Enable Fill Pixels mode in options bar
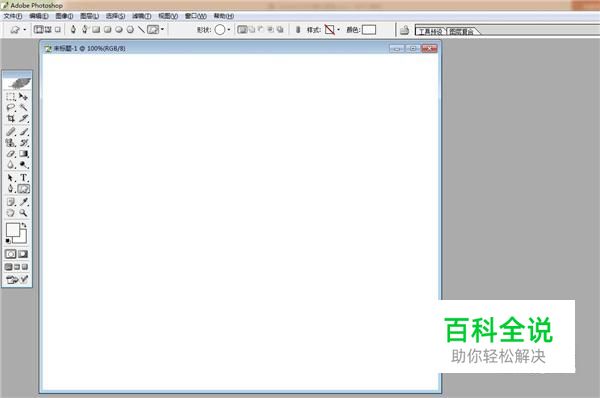The width and height of the screenshot is (600, 398). tap(58, 29)
